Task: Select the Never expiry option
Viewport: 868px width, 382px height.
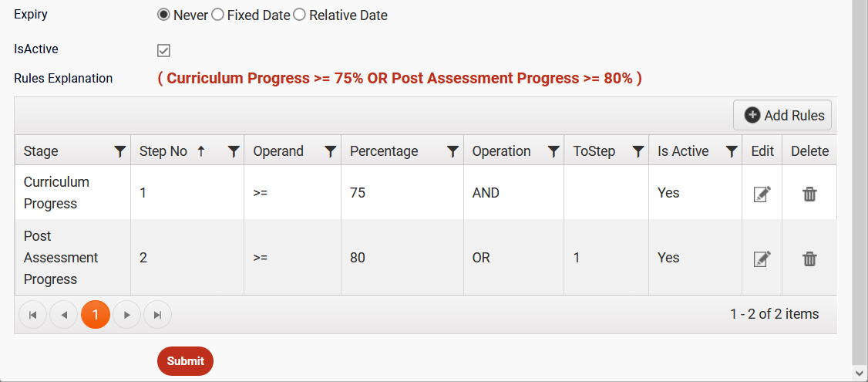Action: point(163,15)
